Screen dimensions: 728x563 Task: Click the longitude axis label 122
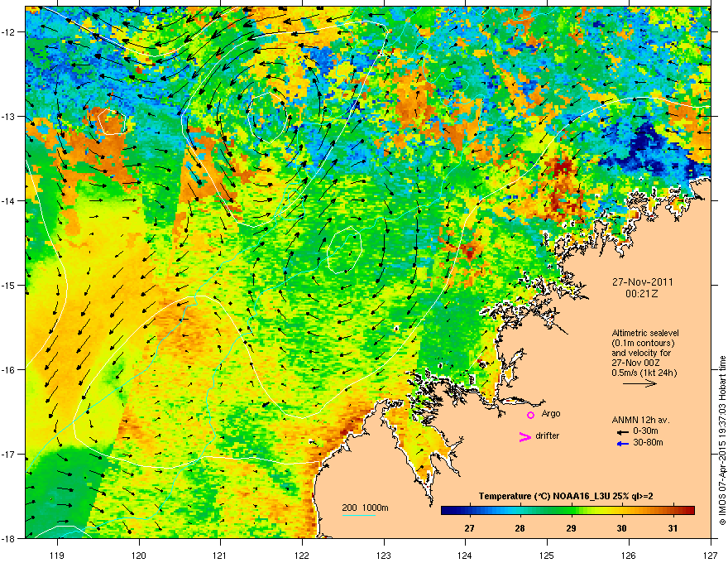click(302, 555)
